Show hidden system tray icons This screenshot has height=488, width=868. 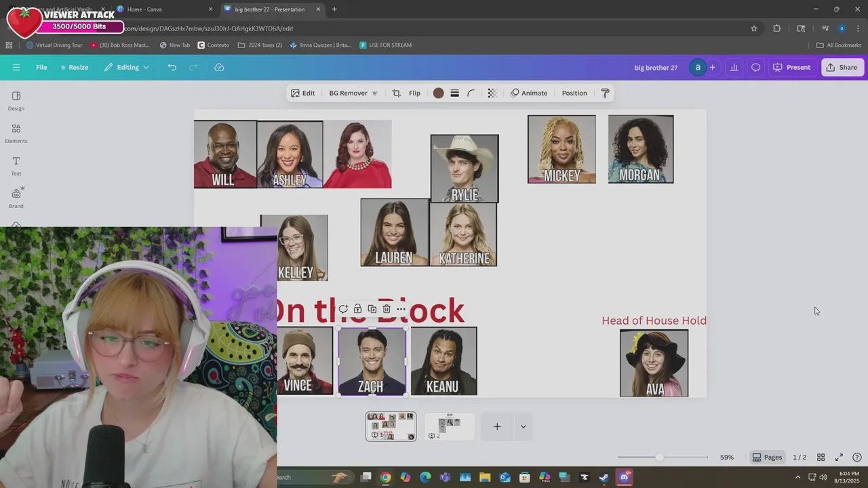[x=797, y=477]
